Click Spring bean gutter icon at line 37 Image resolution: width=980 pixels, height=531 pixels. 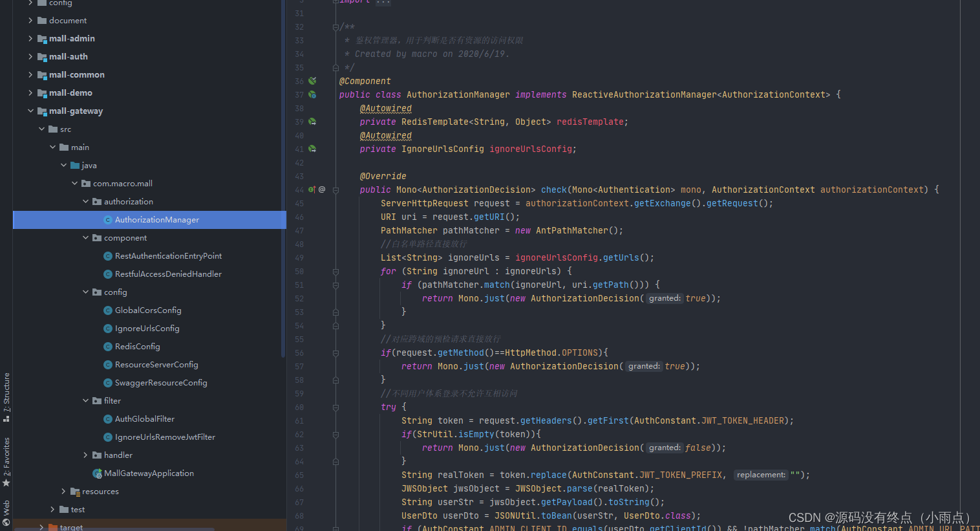click(x=312, y=94)
